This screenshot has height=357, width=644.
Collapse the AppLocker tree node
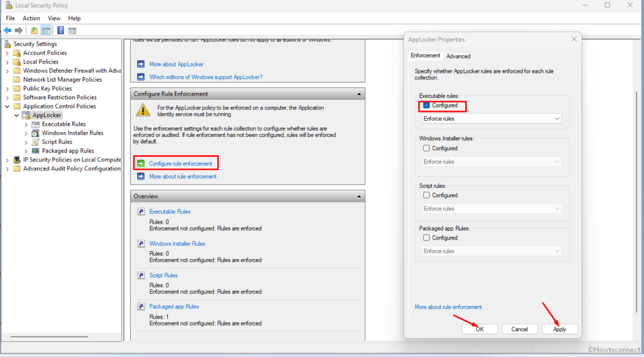pos(16,115)
